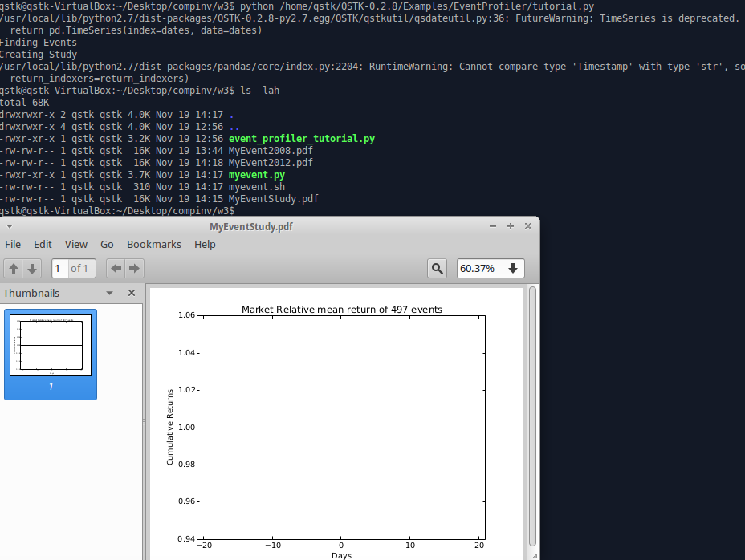Navigate forward with the right arrow button
Screen dimensions: 745x560
(134, 268)
